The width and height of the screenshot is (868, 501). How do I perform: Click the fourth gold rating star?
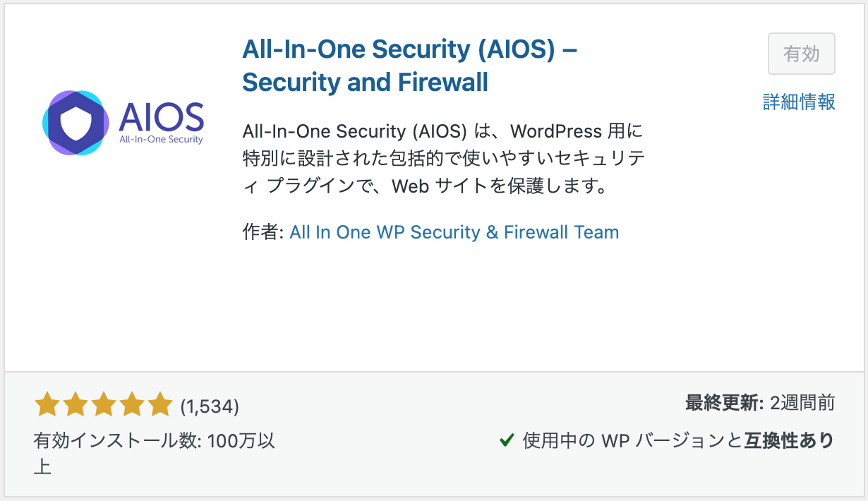(131, 405)
